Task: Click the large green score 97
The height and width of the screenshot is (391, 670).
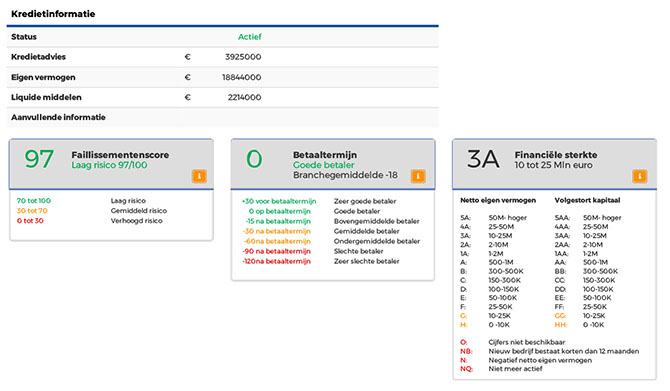Action: pyautogui.click(x=39, y=159)
